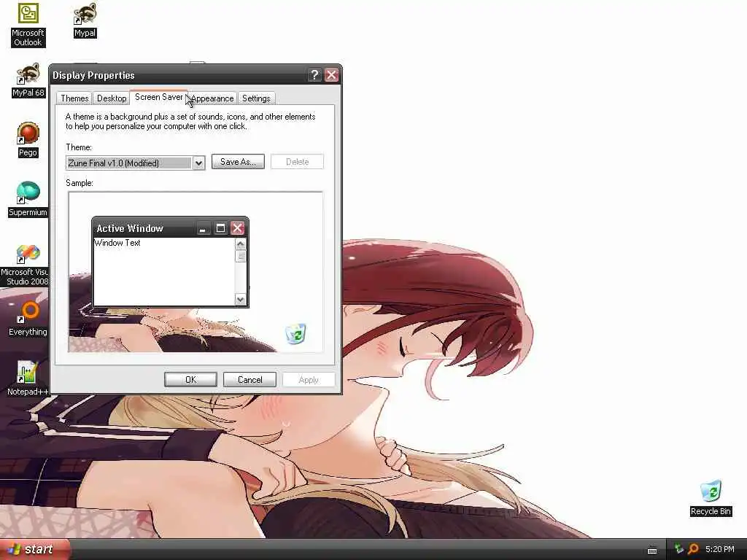Click the network tray icon near clock
This screenshot has height=560, width=747.
point(679,549)
